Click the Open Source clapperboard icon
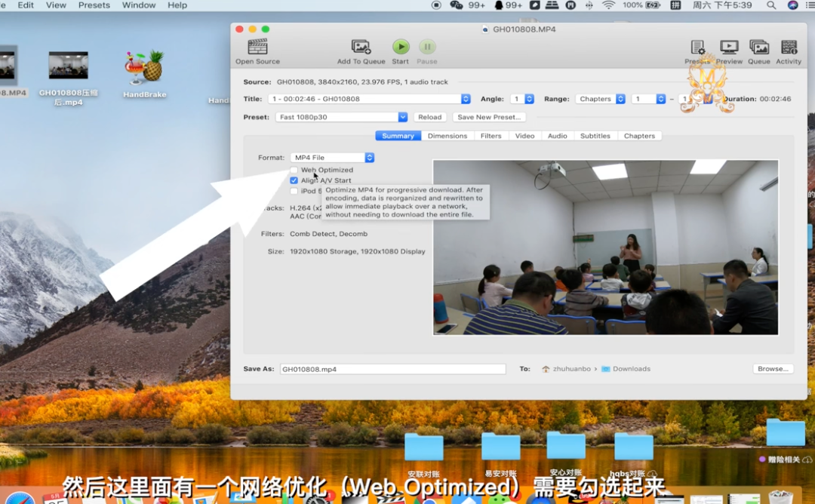Screen dimensions: 815x504 [257, 47]
